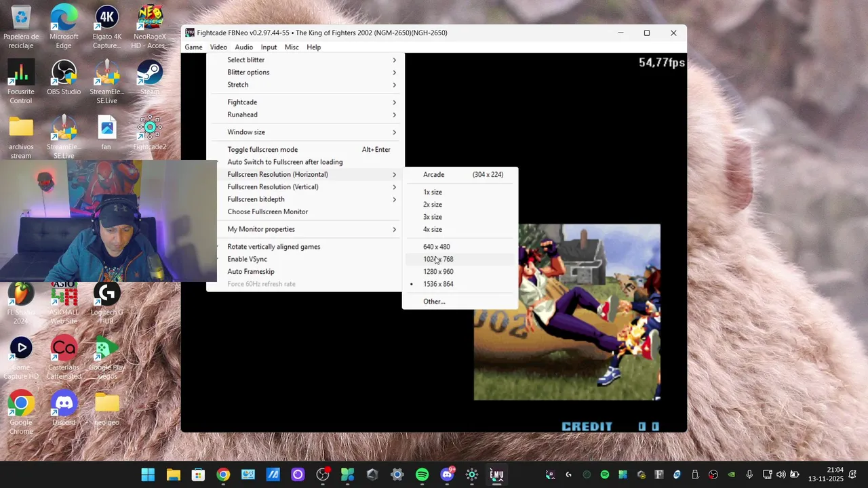
Task: Expand the Runahead submenu
Action: click(304, 115)
